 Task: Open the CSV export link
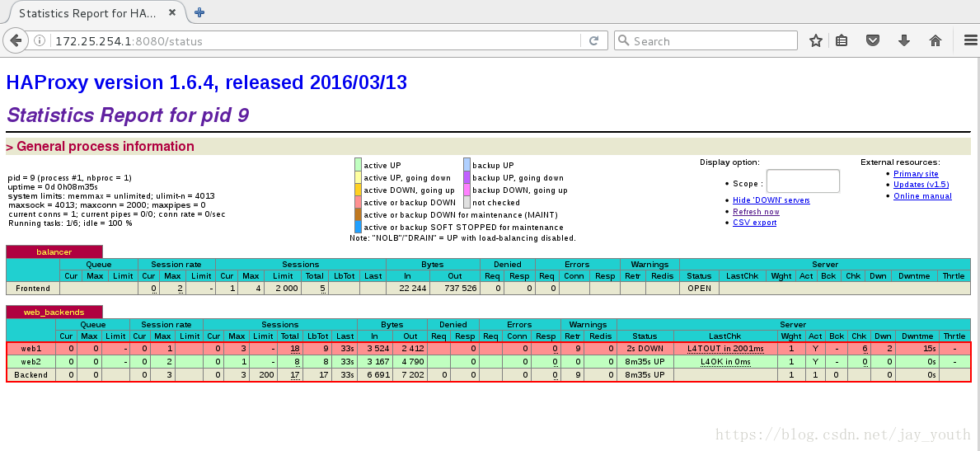pyautogui.click(x=754, y=223)
